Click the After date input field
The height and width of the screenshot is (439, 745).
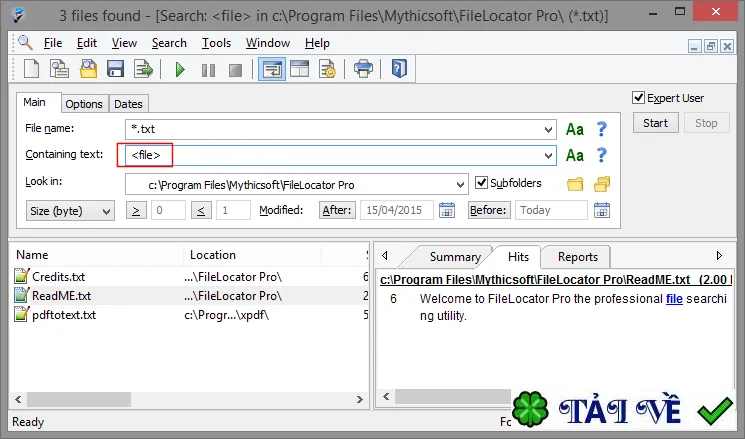pos(397,210)
